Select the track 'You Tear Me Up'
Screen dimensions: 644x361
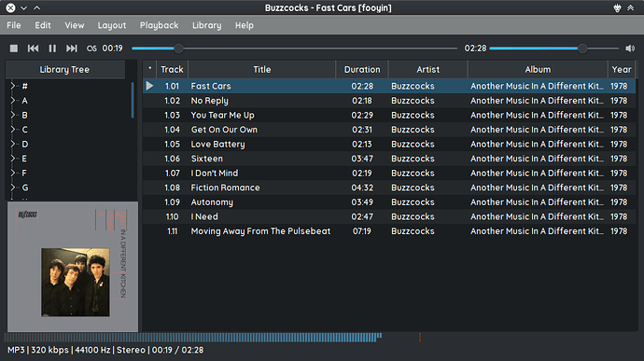click(223, 115)
